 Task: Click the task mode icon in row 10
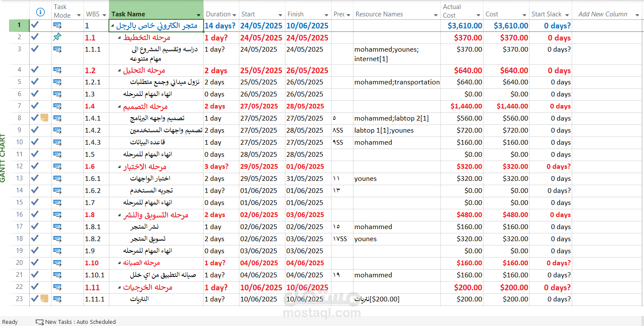pyautogui.click(x=57, y=142)
